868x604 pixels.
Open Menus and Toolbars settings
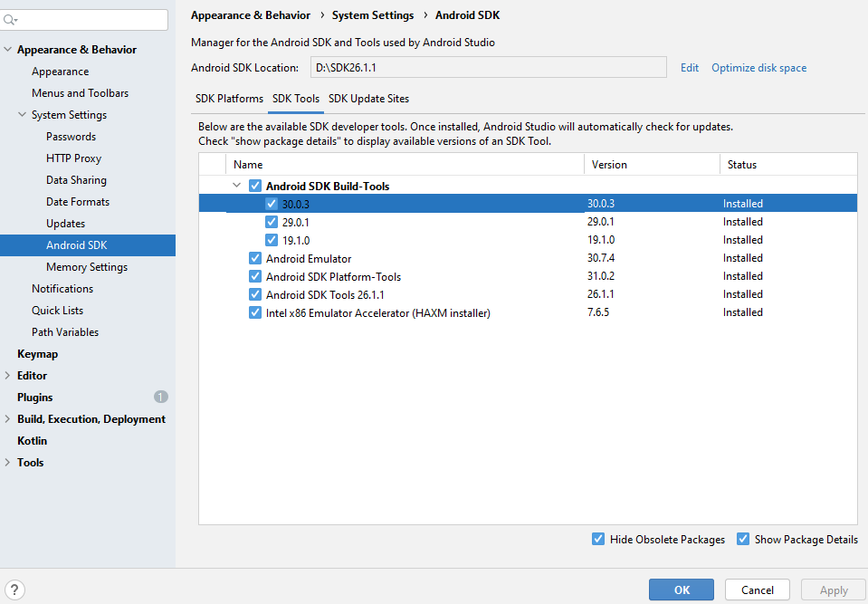pyautogui.click(x=80, y=93)
